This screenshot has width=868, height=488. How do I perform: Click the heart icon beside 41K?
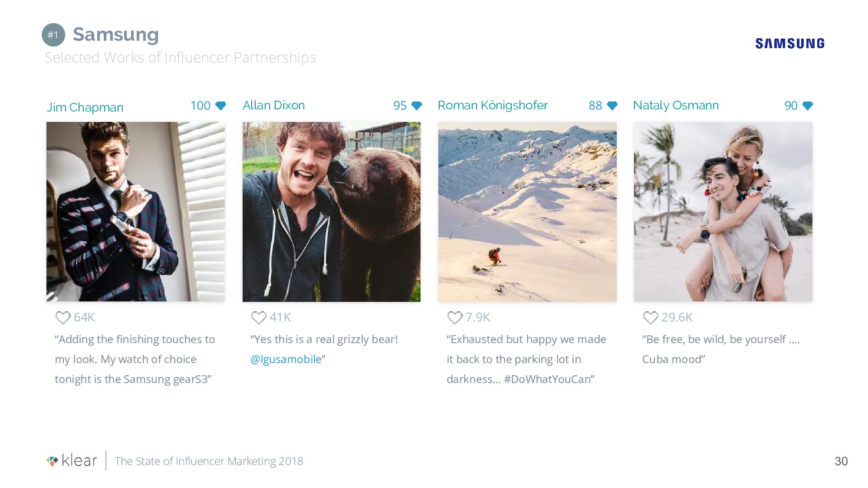pos(259,318)
